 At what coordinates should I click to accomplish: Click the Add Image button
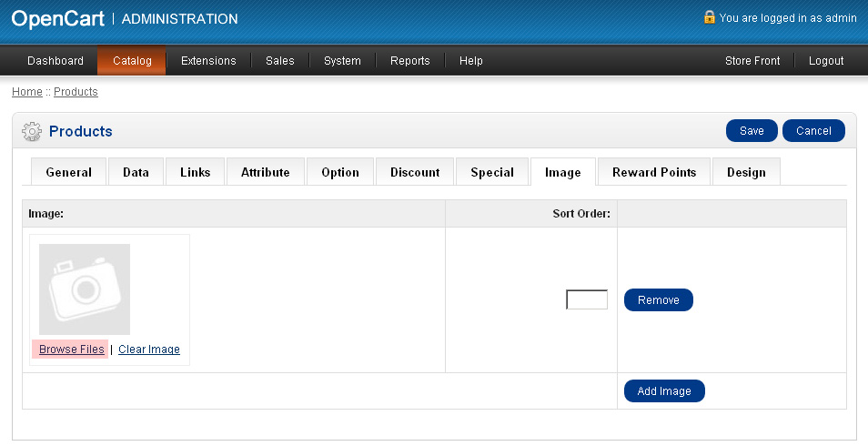pos(664,391)
